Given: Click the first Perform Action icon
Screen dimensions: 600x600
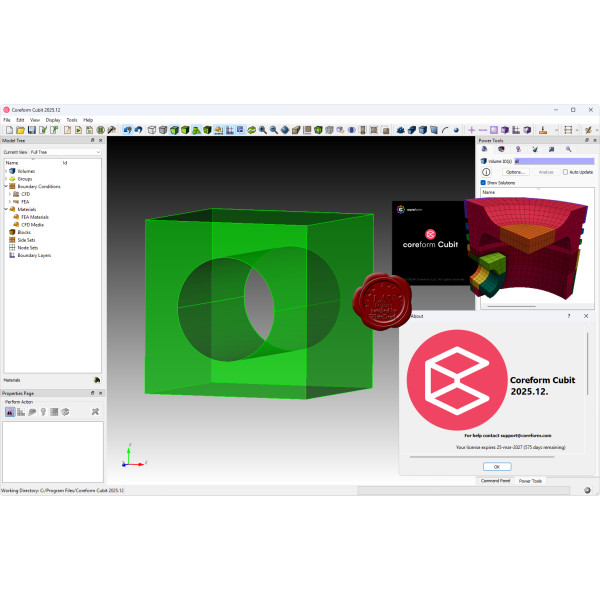Looking at the screenshot, I should (10, 412).
